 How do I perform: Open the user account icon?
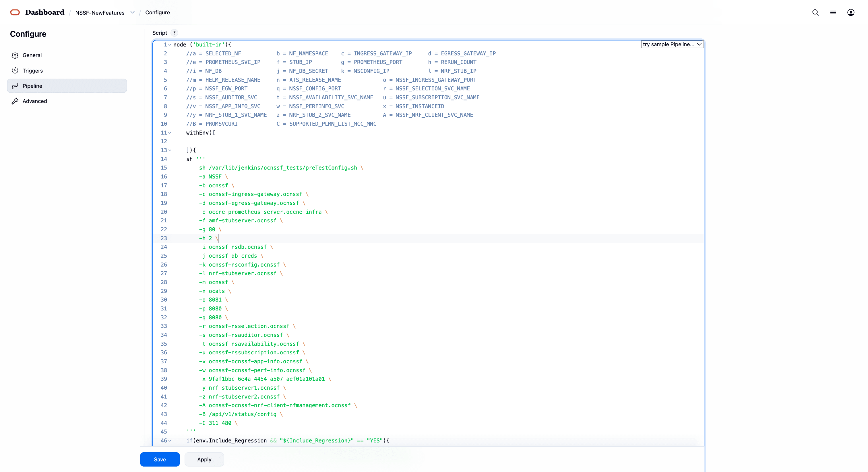[851, 12]
